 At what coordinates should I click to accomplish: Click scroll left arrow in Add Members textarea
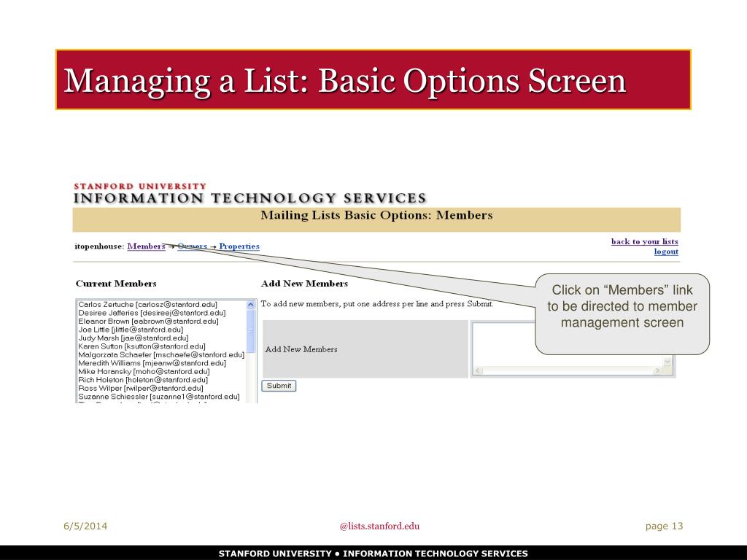pyautogui.click(x=476, y=371)
